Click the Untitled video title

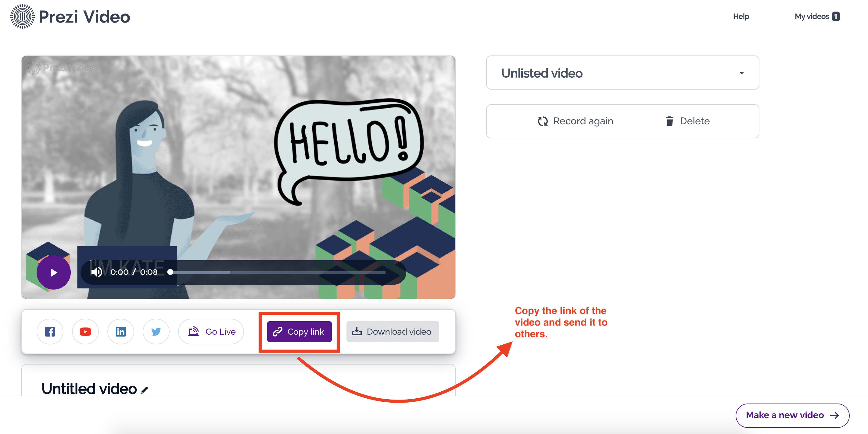click(89, 389)
